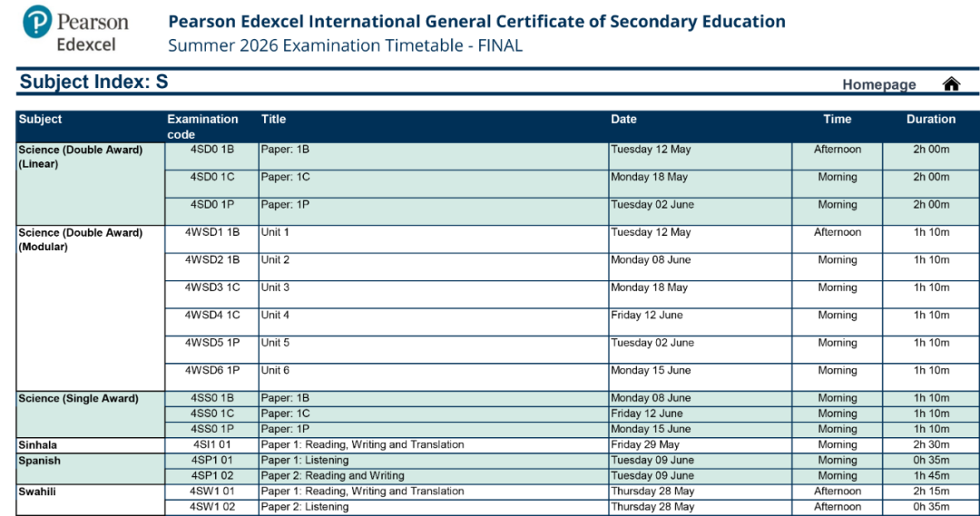Select the Subject column header
The height and width of the screenshot is (516, 980).
tap(41, 119)
